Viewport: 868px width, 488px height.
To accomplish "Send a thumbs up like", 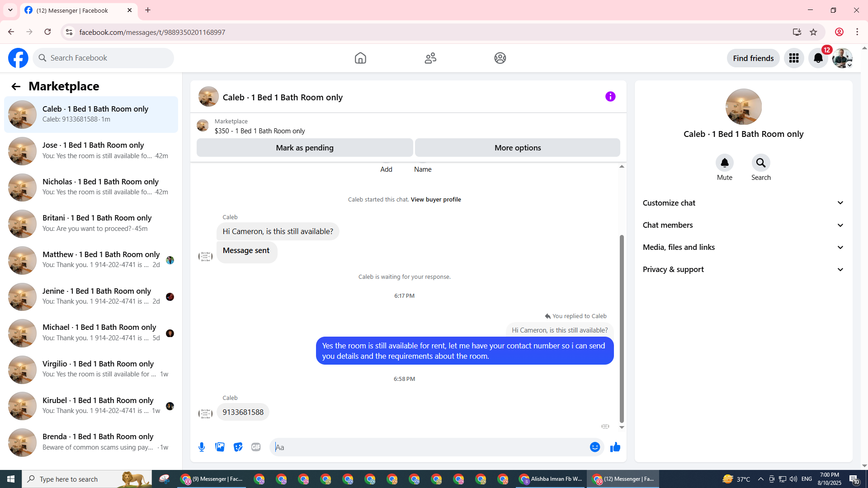I will pyautogui.click(x=615, y=447).
